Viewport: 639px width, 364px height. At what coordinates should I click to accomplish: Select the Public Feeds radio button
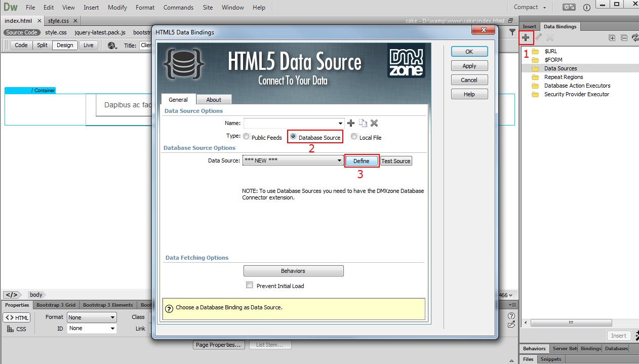pos(246,137)
